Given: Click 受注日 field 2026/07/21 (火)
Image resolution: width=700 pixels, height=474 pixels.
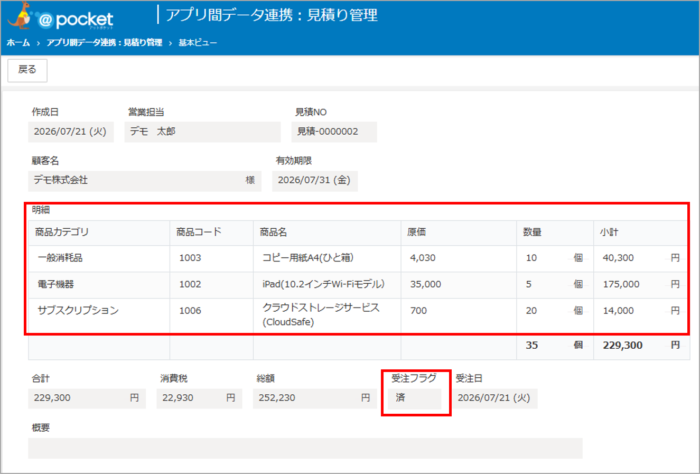Looking at the screenshot, I should pyautogui.click(x=495, y=398).
